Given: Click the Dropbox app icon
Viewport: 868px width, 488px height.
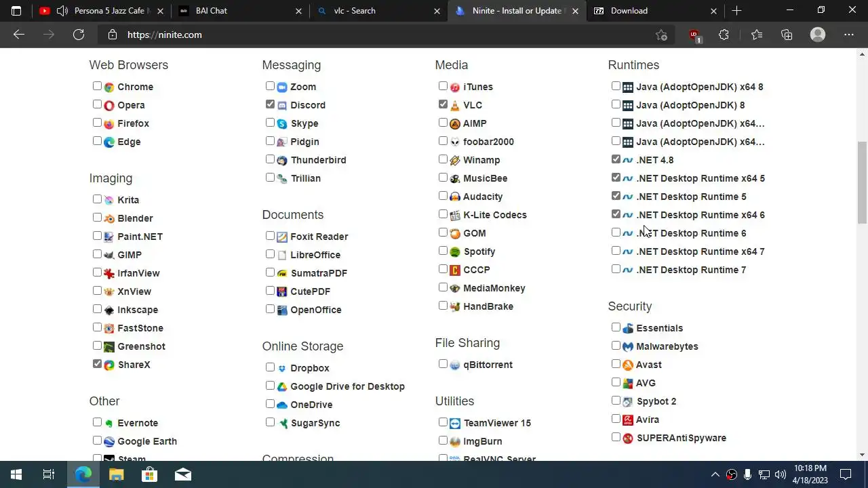Looking at the screenshot, I should (x=281, y=368).
